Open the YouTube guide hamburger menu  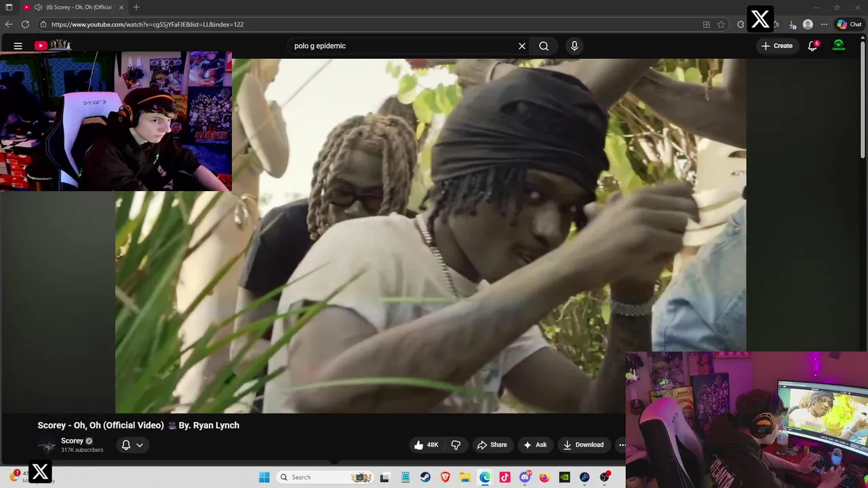tap(18, 46)
